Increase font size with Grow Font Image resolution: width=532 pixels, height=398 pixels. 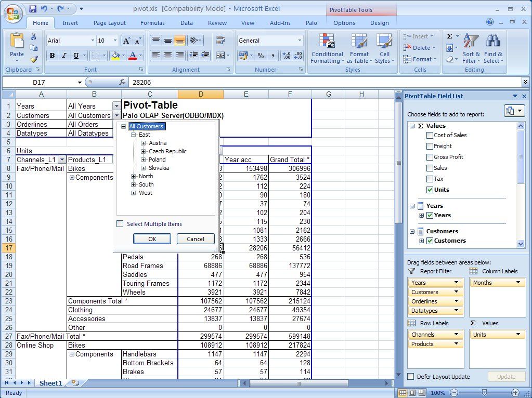pos(126,41)
